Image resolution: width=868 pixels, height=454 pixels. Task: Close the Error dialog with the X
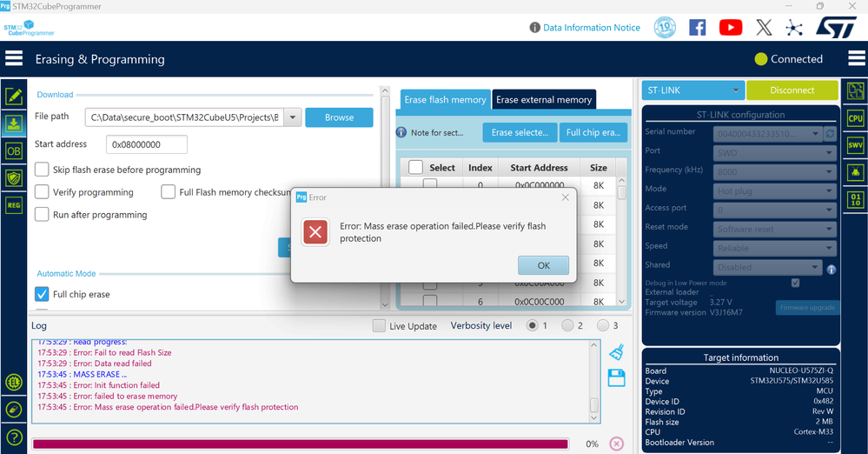[565, 197]
